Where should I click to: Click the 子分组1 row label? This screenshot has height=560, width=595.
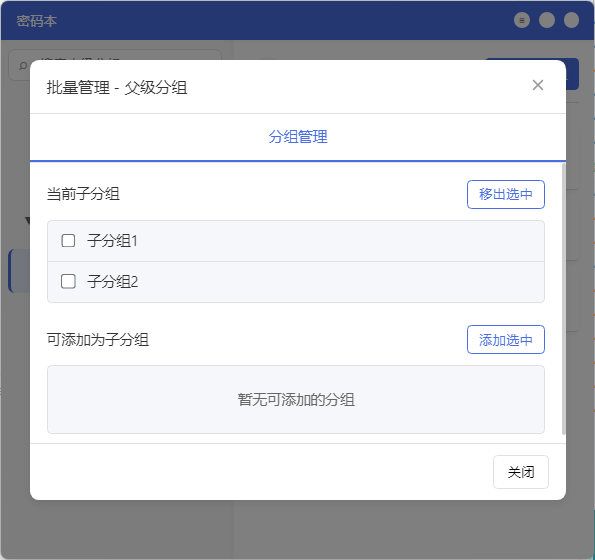[x=112, y=241]
